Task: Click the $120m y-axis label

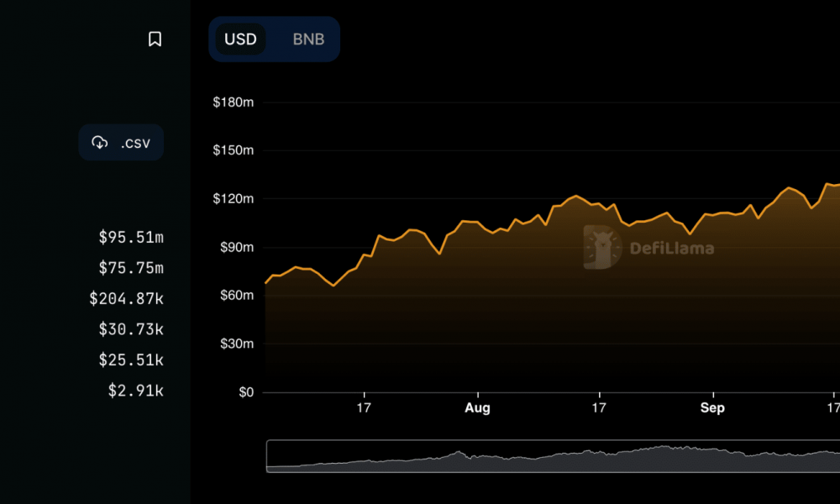Action: [x=233, y=199]
